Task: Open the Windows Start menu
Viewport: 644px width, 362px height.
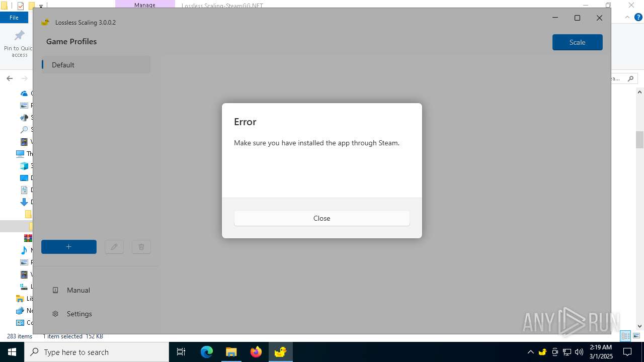Action: click(12, 352)
